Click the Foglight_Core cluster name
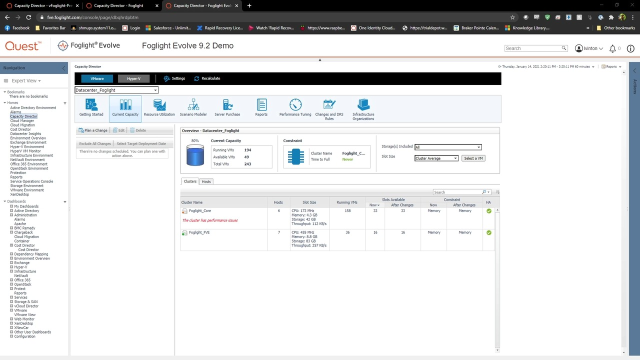Viewport: 640px width, 360px height. (200, 211)
